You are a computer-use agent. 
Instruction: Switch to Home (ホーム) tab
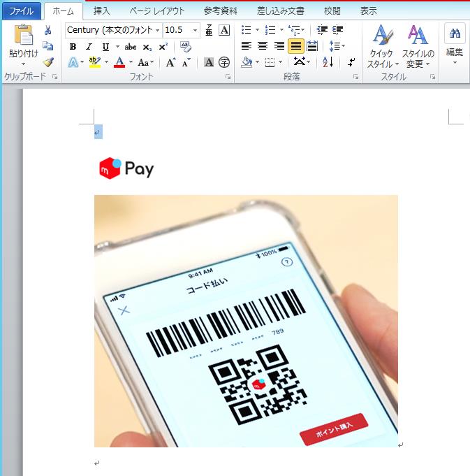[x=64, y=11]
